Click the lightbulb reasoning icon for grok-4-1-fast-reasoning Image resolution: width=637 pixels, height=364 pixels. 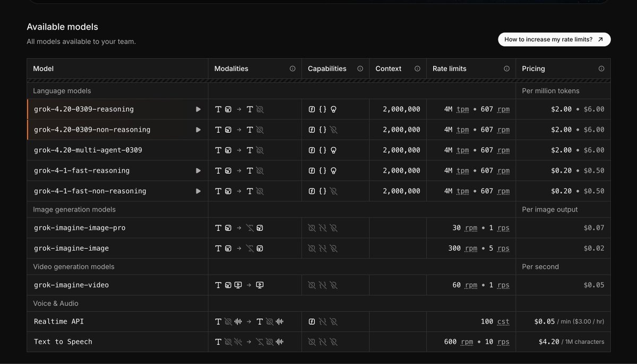click(333, 171)
